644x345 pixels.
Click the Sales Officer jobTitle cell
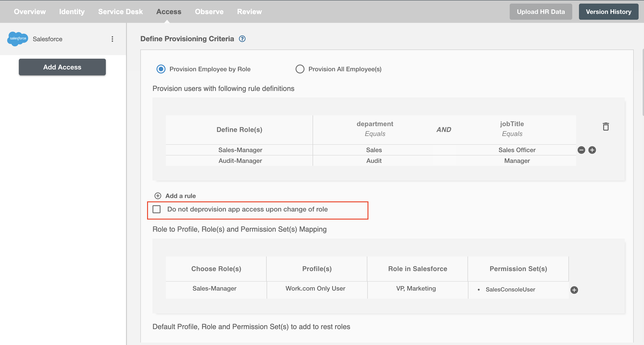tap(517, 150)
